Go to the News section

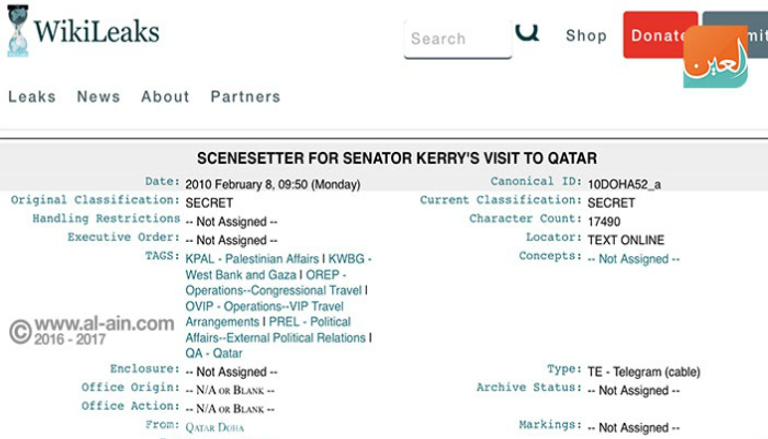98,97
